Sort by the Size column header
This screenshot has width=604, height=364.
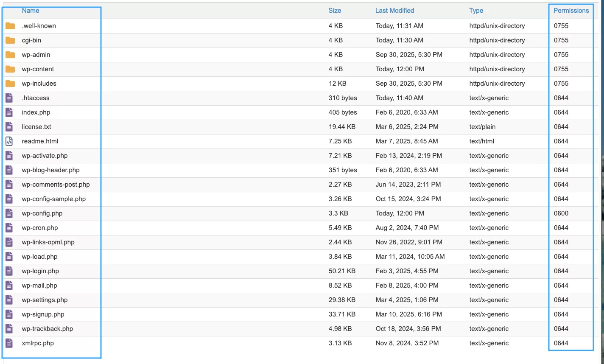click(335, 11)
